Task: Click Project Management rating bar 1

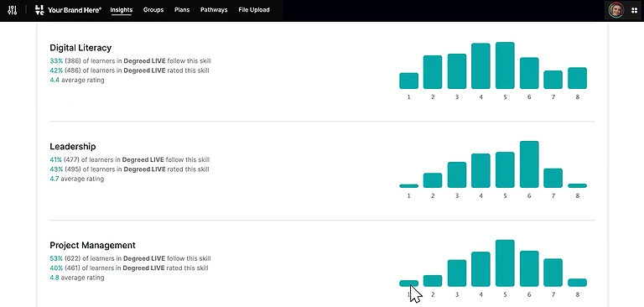Action: [x=408, y=284]
